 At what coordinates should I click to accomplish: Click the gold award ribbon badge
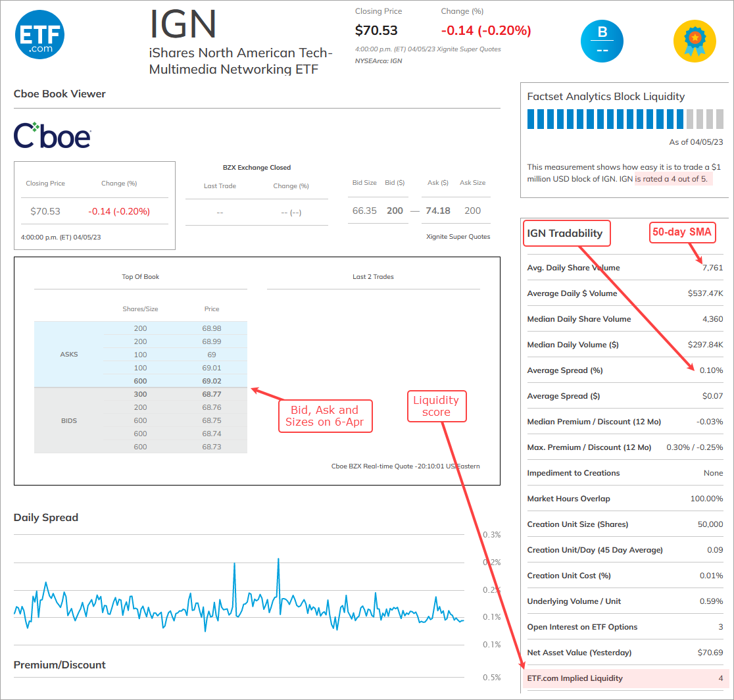click(695, 41)
